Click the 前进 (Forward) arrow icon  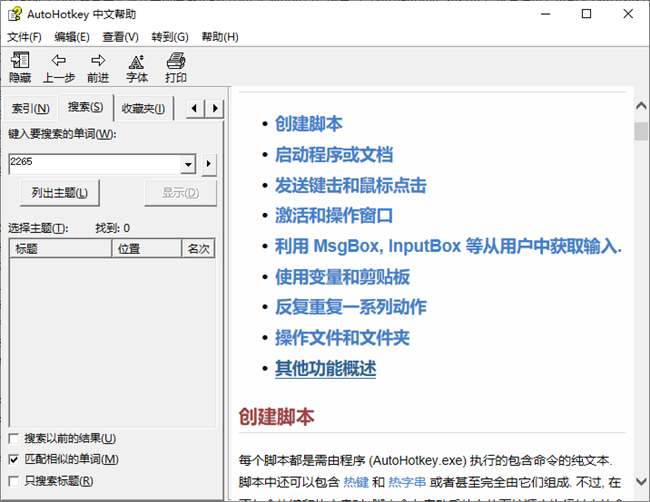(98, 62)
